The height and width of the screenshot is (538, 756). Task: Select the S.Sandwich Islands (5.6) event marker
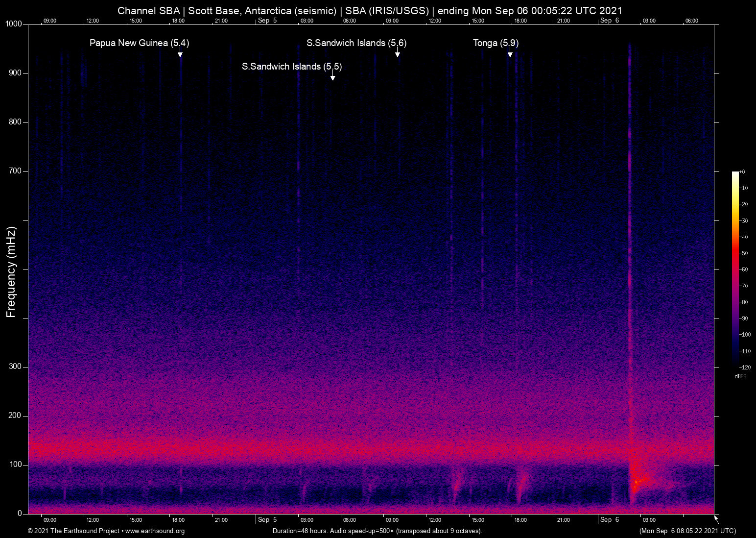click(398, 54)
